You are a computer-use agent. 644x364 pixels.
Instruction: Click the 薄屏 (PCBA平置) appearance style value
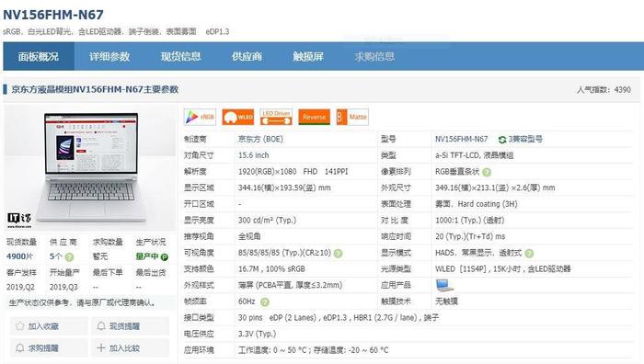pos(290,285)
